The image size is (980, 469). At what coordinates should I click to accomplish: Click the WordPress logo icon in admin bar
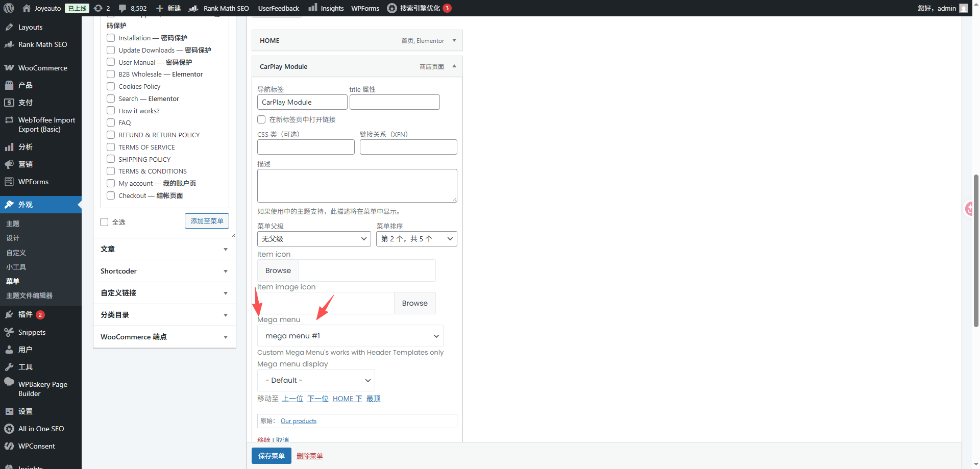pyautogui.click(x=9, y=8)
